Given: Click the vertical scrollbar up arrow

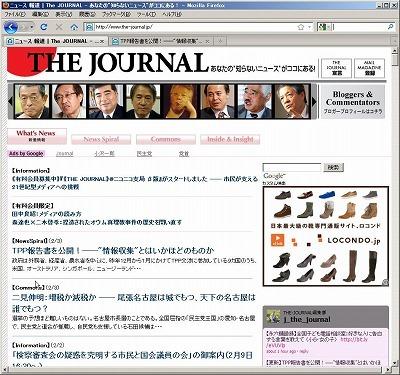Looking at the screenshot, I should pos(395,51).
